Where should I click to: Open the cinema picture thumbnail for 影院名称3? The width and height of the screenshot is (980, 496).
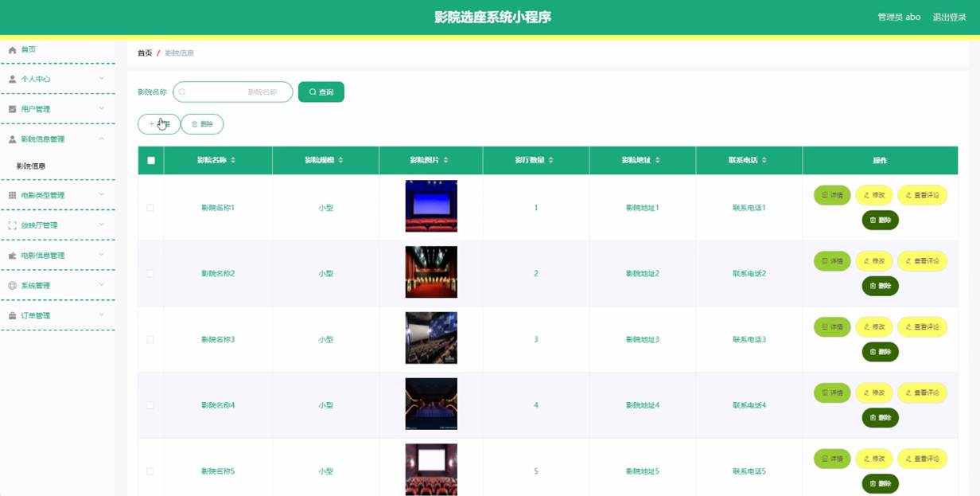click(x=431, y=338)
